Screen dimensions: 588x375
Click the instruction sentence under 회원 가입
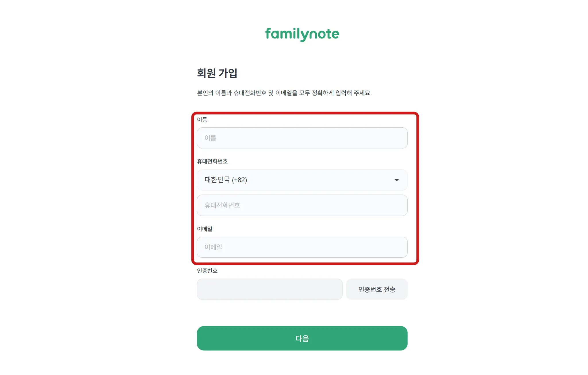click(284, 93)
